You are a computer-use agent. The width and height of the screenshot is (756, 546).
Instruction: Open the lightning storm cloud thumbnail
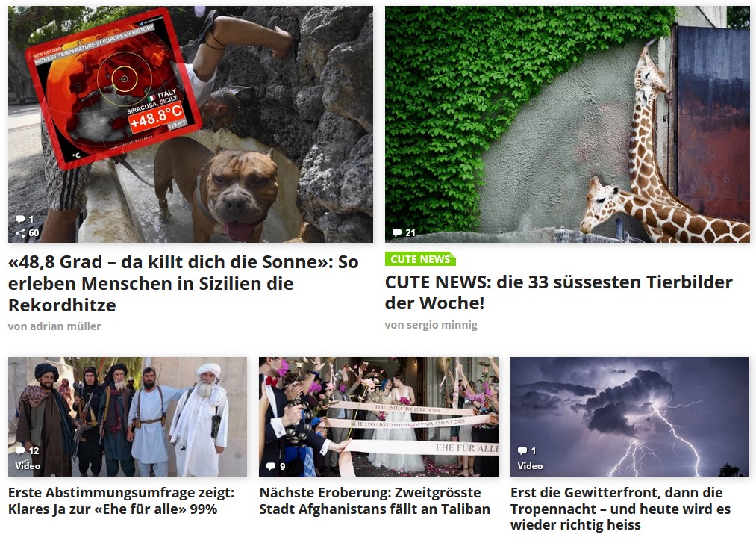pyautogui.click(x=630, y=417)
